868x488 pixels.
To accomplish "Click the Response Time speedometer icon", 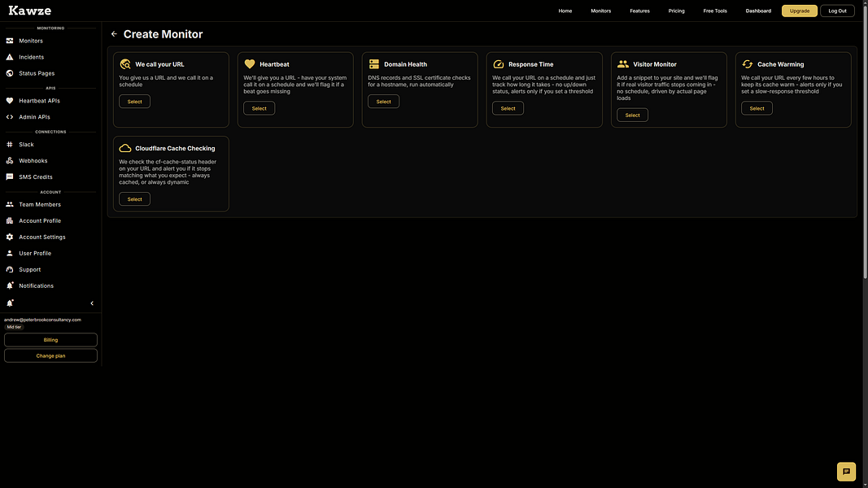I will coord(498,64).
